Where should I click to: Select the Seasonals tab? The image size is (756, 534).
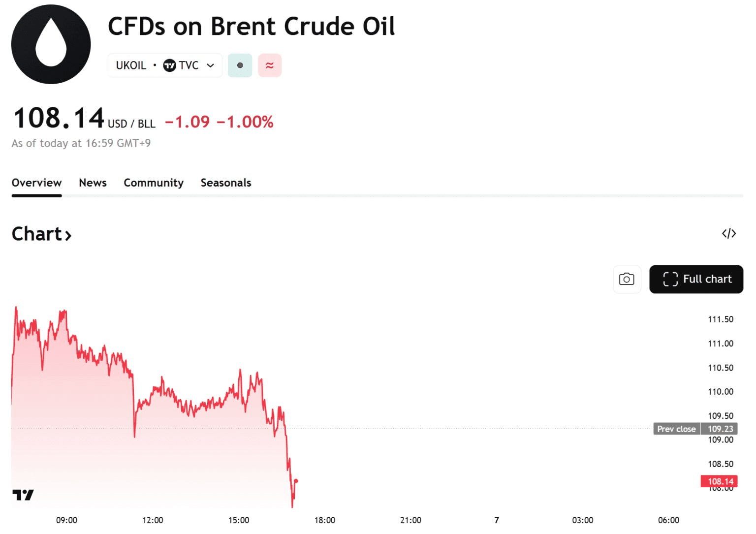pyautogui.click(x=226, y=183)
